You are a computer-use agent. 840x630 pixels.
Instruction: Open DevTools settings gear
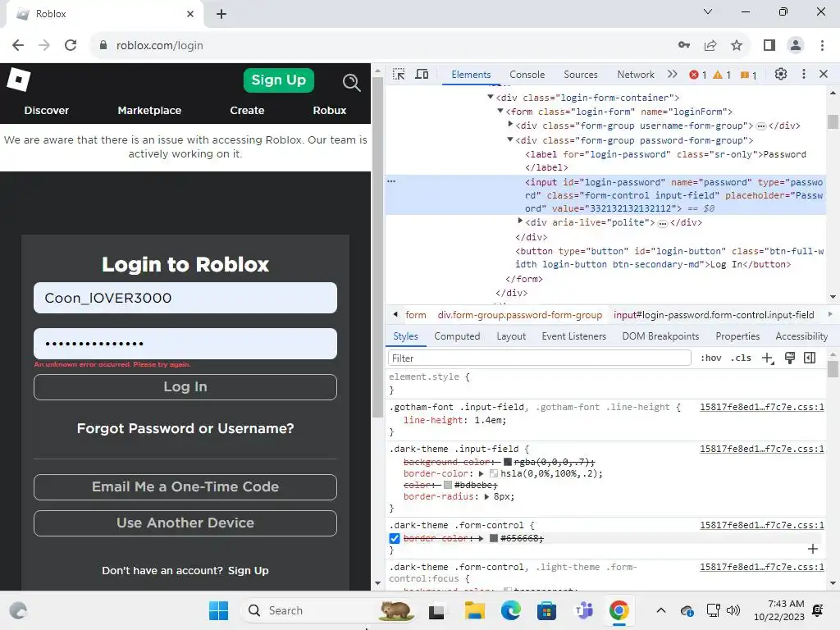tap(781, 74)
